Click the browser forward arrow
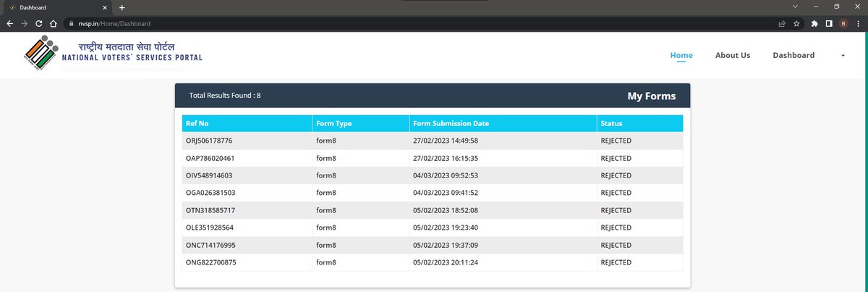Screen dimensions: 868x292 click(25, 23)
